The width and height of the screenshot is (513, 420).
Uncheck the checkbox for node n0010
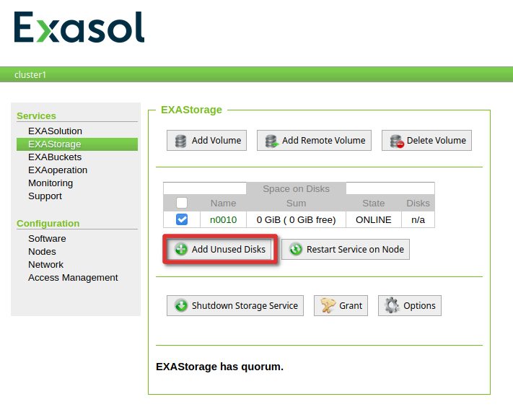click(x=182, y=219)
